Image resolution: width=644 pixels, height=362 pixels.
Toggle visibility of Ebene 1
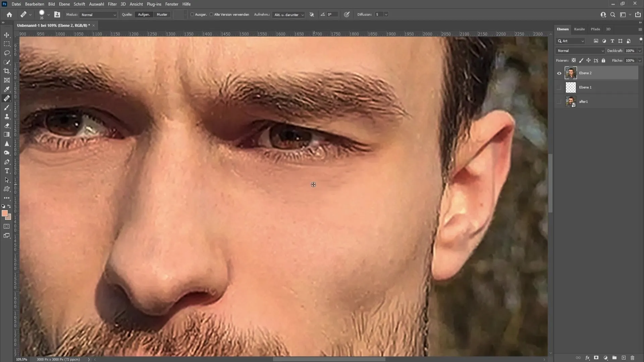[559, 87]
